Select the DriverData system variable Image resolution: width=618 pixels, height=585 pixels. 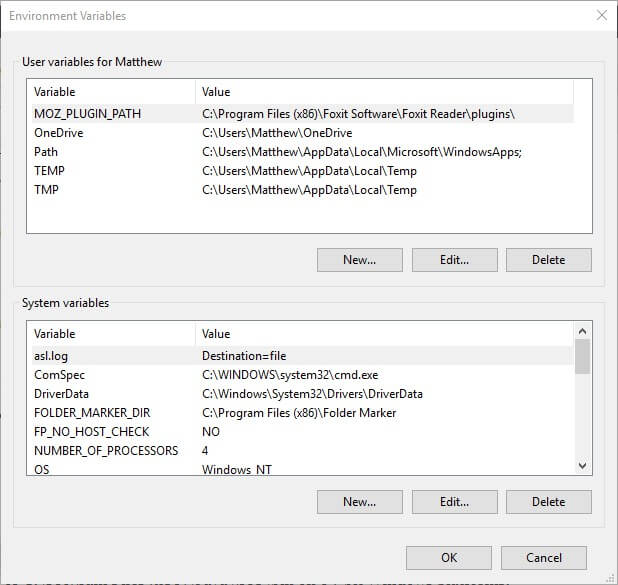pos(302,394)
